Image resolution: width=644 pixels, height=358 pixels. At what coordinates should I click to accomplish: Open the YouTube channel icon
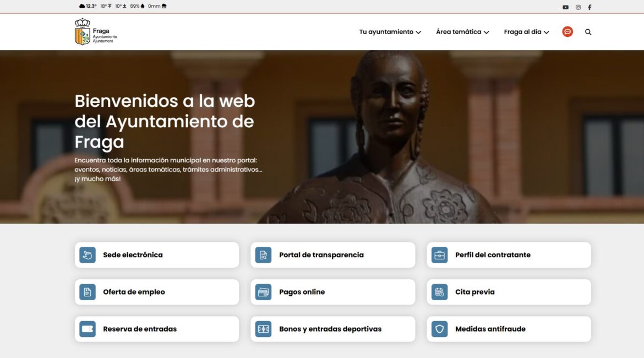pyautogui.click(x=565, y=7)
